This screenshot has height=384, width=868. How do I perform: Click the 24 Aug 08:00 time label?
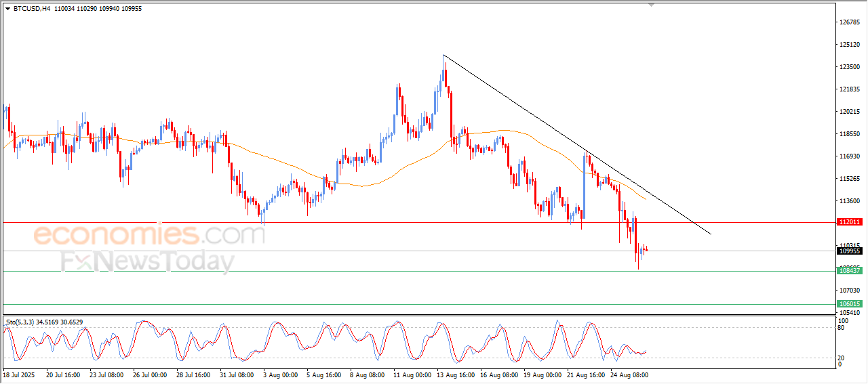(629, 375)
